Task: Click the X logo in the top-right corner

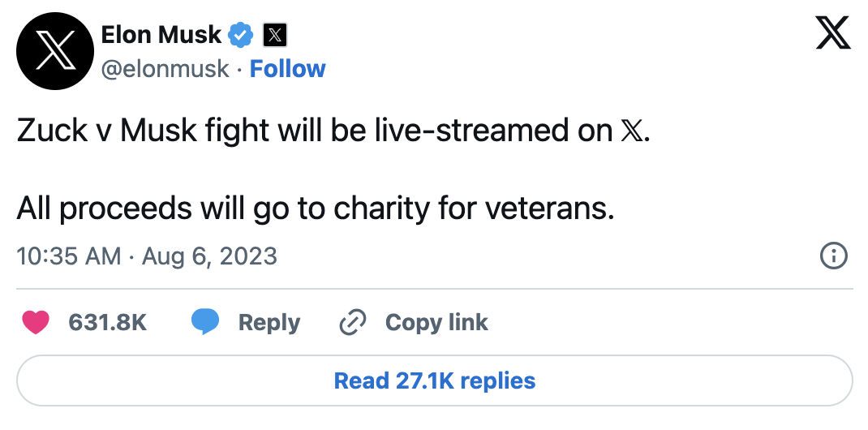Action: coord(832,32)
